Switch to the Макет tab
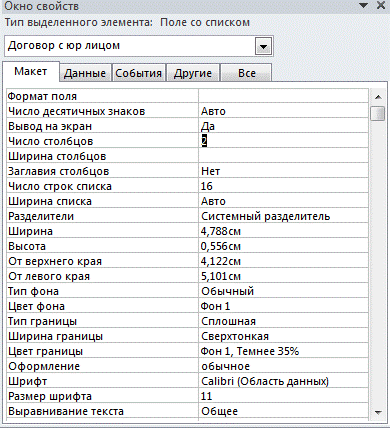 pyautogui.click(x=31, y=71)
